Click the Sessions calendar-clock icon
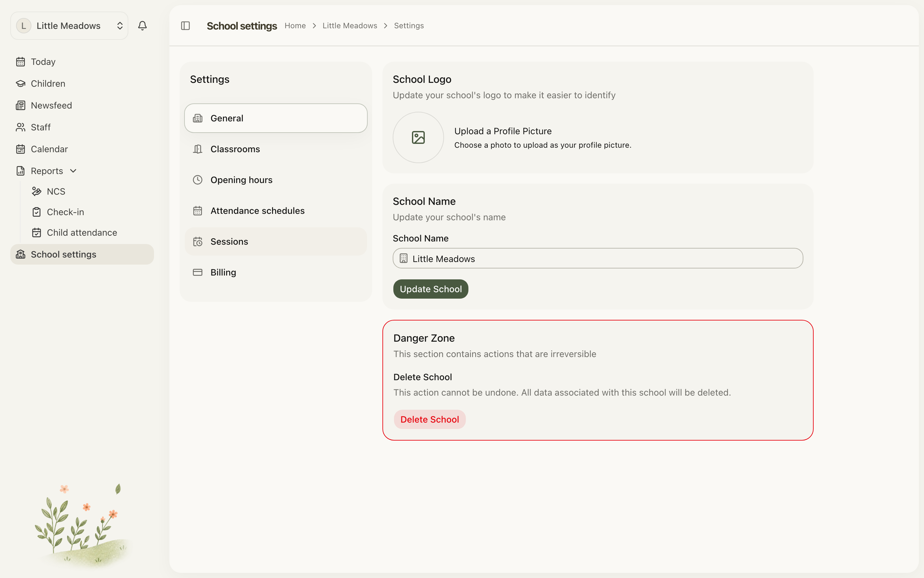The image size is (924, 578). pos(198,242)
